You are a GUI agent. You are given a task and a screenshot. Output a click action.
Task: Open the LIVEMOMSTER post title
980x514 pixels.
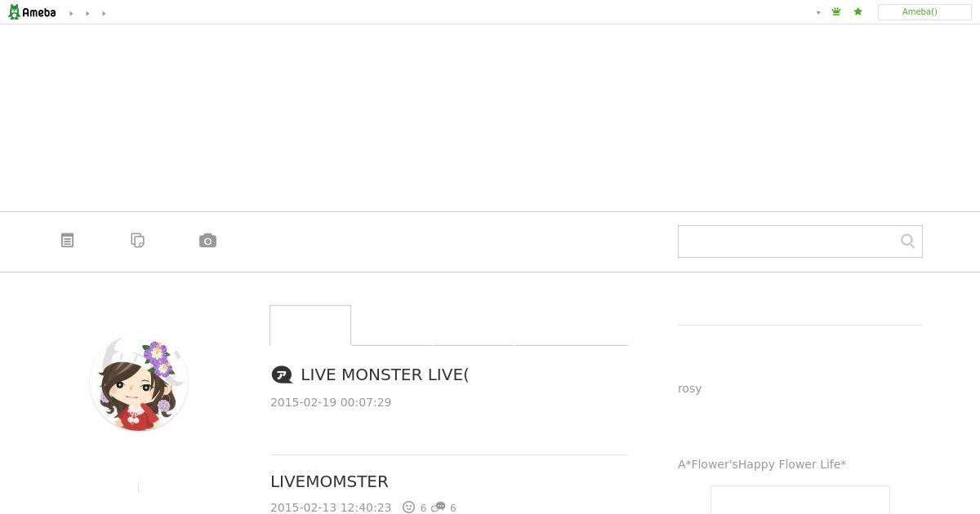pyautogui.click(x=329, y=481)
